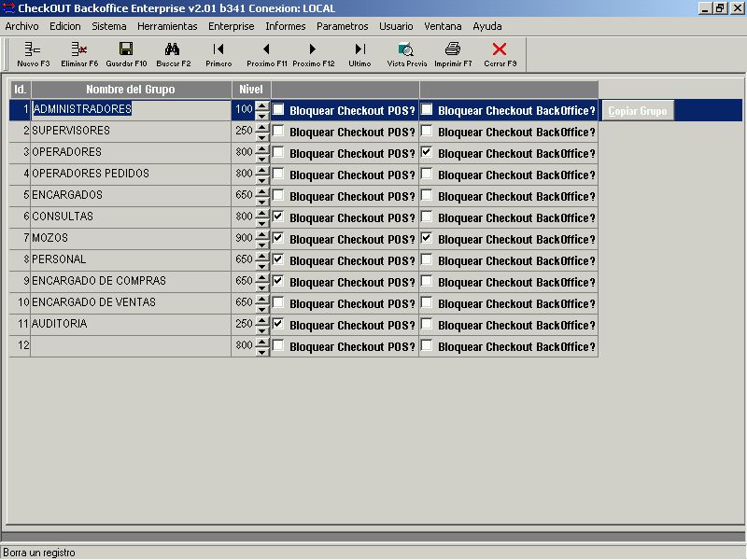
Task: Click the Nuevo F3 toolbar icon
Action: (33, 54)
